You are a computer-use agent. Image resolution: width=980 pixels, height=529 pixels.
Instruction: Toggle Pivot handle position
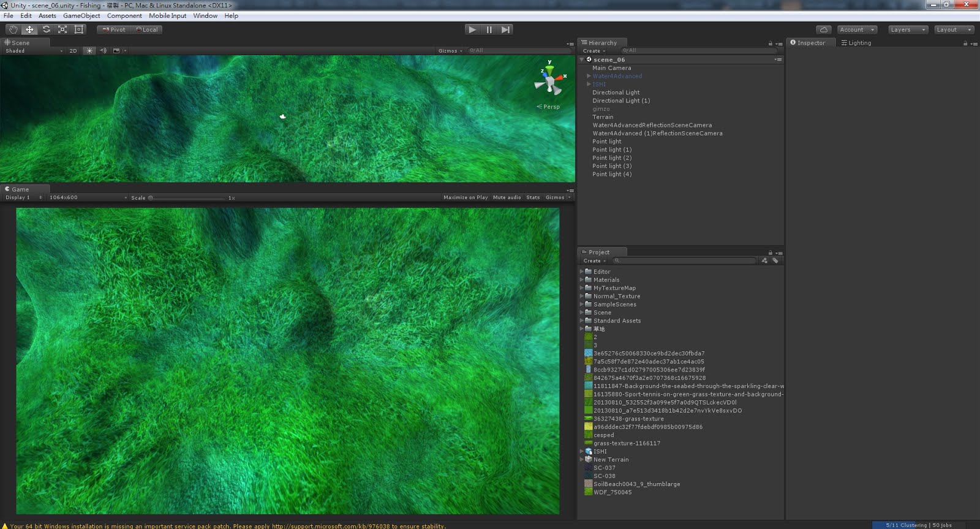tap(114, 29)
